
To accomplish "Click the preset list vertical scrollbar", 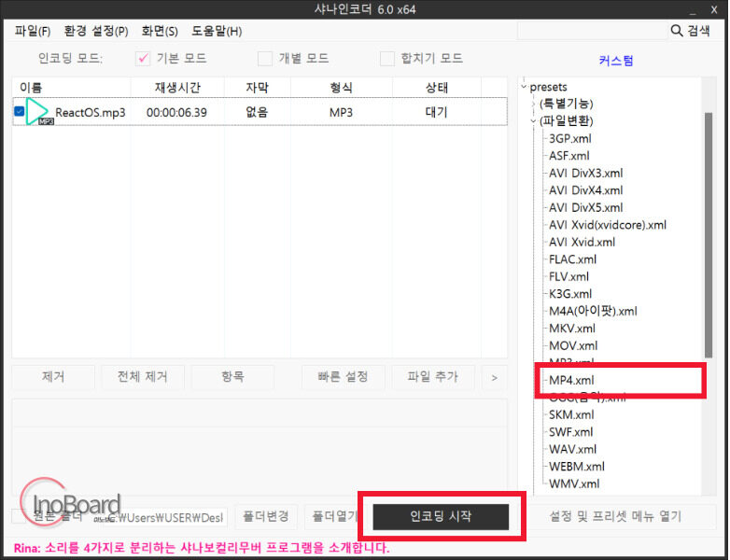I will pos(709,235).
